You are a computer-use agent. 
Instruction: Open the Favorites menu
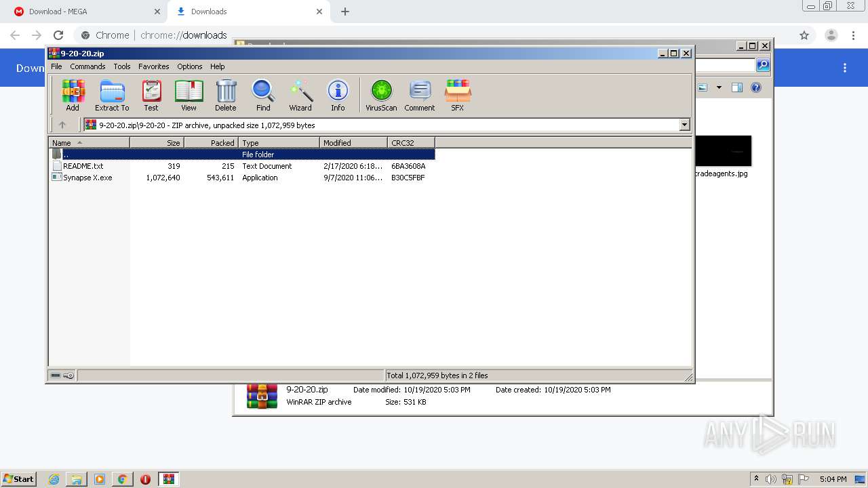[154, 66]
